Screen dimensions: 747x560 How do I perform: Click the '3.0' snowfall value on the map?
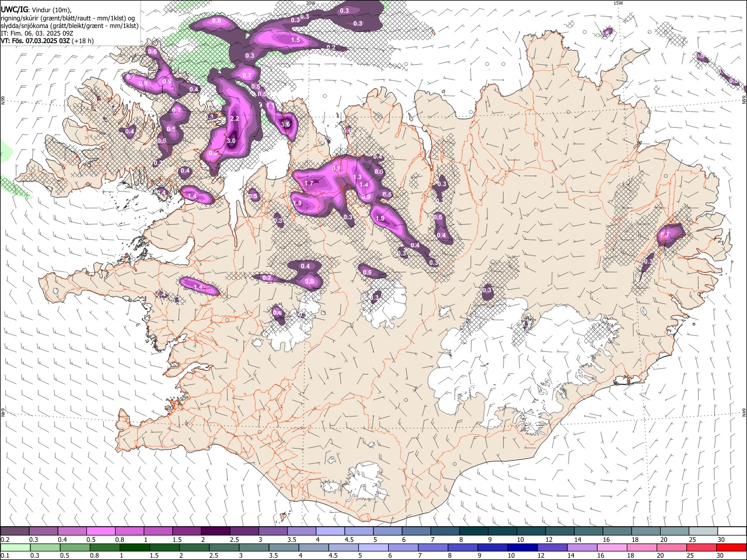pos(231,141)
